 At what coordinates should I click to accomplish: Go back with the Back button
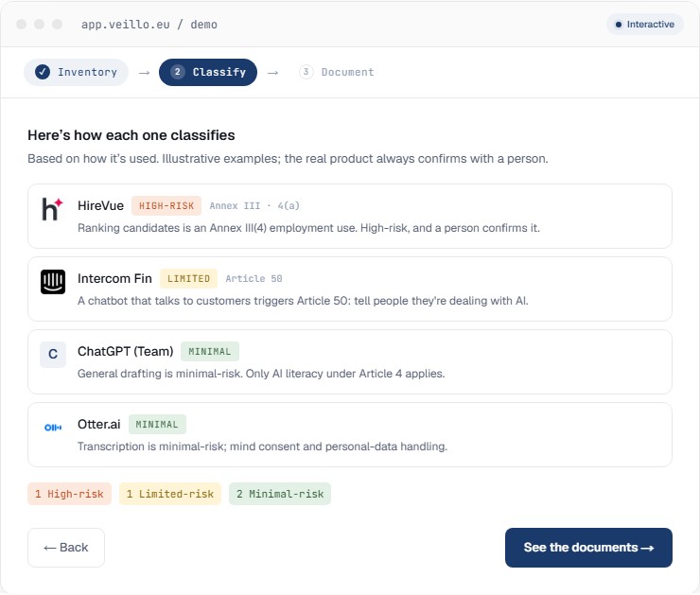(x=66, y=548)
